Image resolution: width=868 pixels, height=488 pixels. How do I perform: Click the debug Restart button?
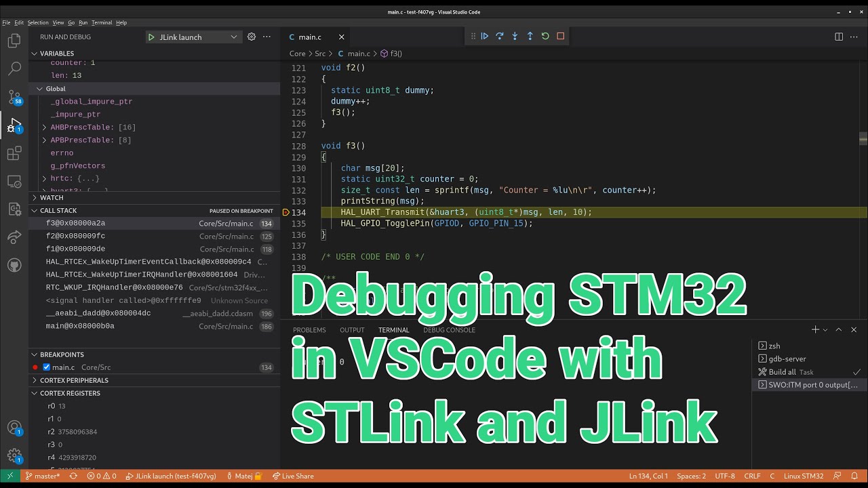click(x=545, y=36)
